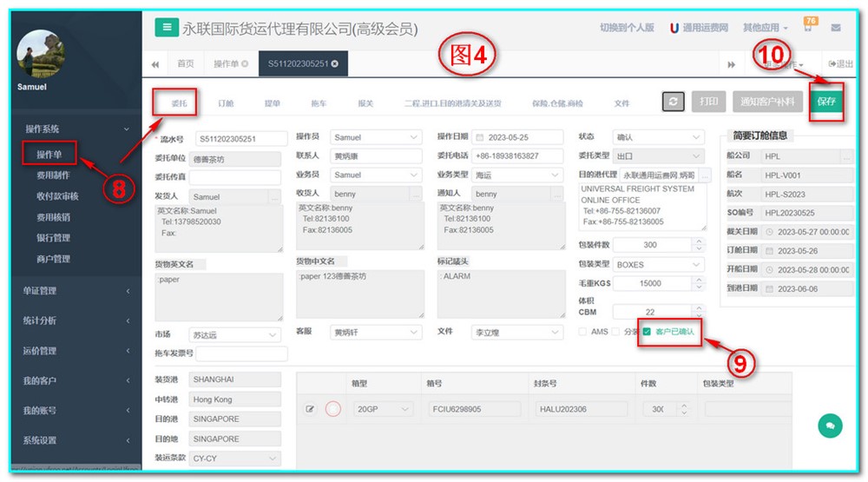
Task: Click the 收货人 lookup ellipsis button
Action: (415, 194)
